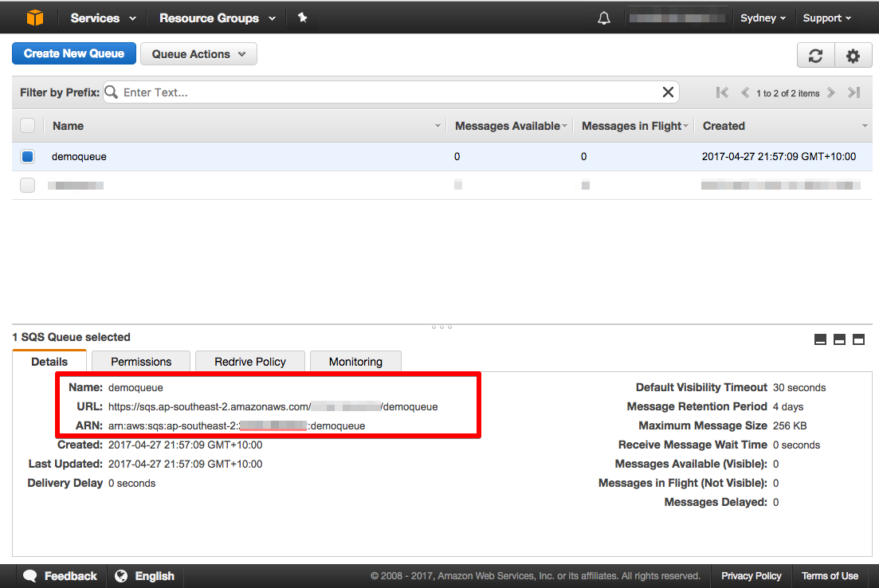This screenshot has height=588, width=879.
Task: Click the pin shortcuts icon in navbar
Action: click(x=302, y=18)
